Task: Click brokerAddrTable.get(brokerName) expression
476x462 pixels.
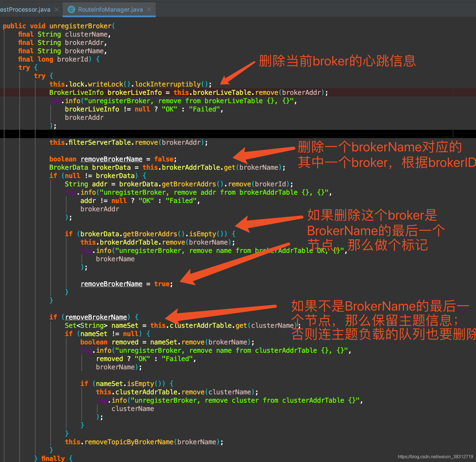Action: (214, 167)
